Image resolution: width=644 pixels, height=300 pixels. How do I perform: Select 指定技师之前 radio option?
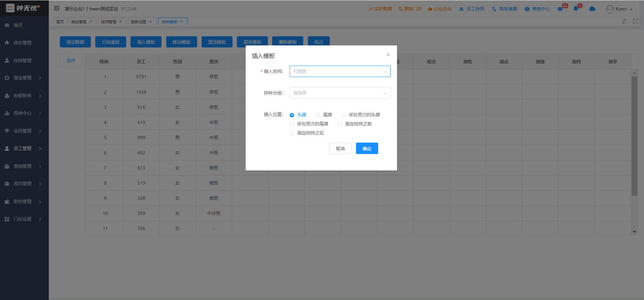click(340, 124)
